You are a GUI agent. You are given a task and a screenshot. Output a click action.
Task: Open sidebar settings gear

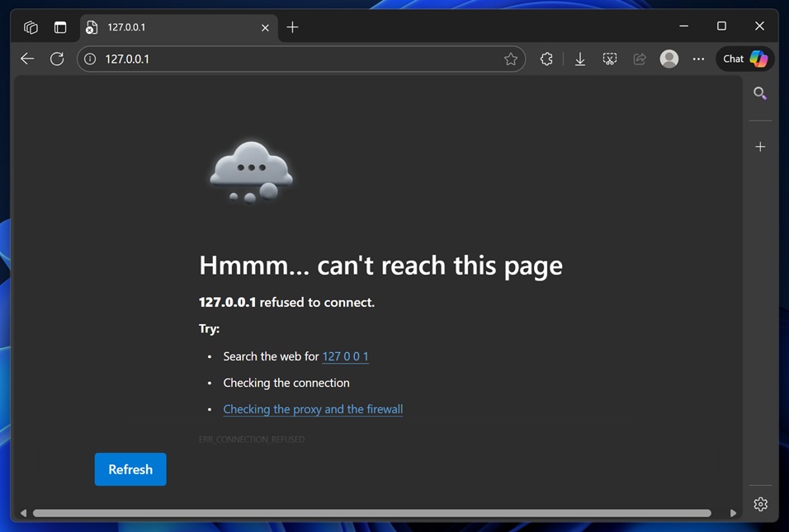coord(760,504)
